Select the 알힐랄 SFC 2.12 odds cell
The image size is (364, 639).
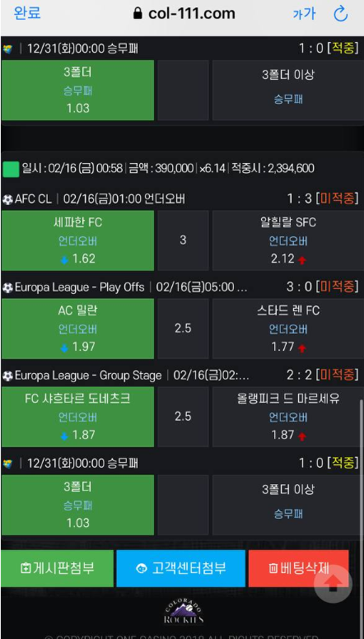287,240
